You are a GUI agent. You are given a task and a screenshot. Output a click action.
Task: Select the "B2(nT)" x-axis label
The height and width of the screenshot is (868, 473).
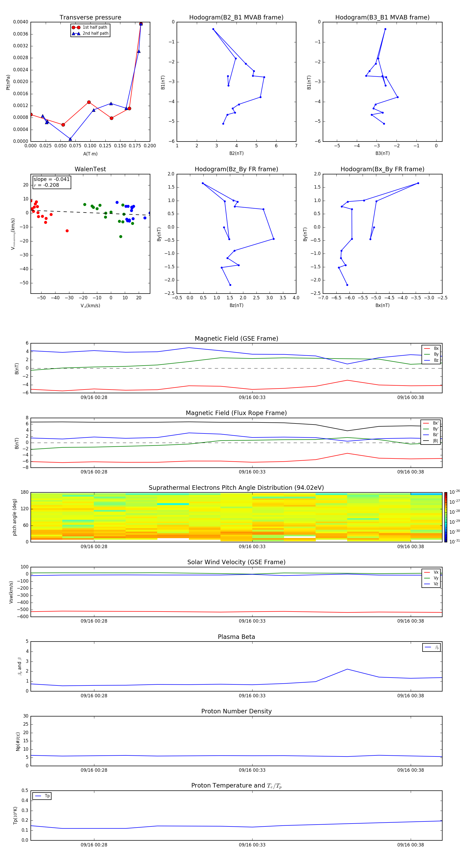coord(236,153)
